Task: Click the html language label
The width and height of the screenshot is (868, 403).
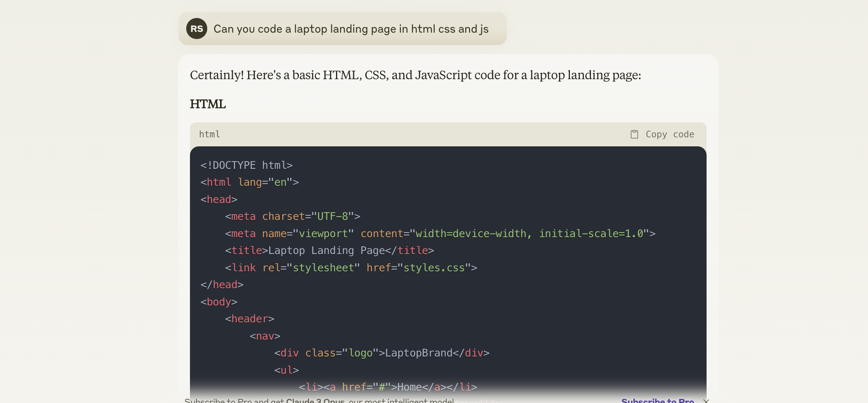Action: [x=209, y=134]
